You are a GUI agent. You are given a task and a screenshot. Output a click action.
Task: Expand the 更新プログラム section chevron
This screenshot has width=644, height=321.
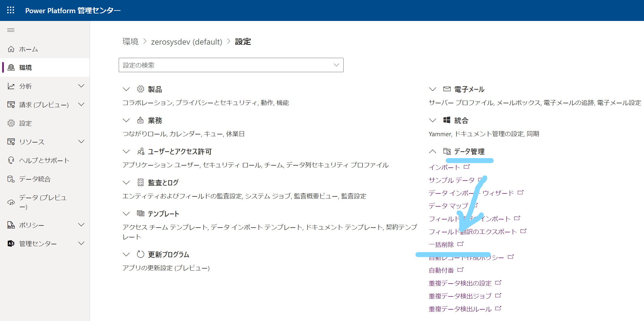point(126,255)
